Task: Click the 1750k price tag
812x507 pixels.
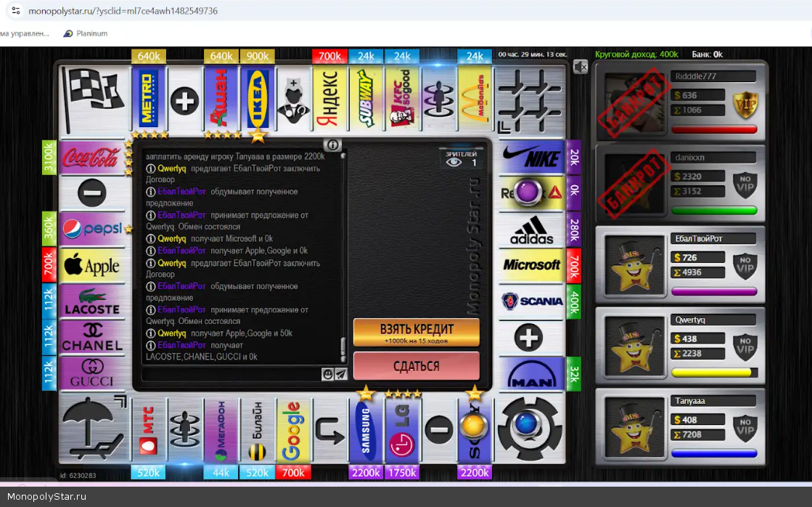Action: [x=403, y=473]
